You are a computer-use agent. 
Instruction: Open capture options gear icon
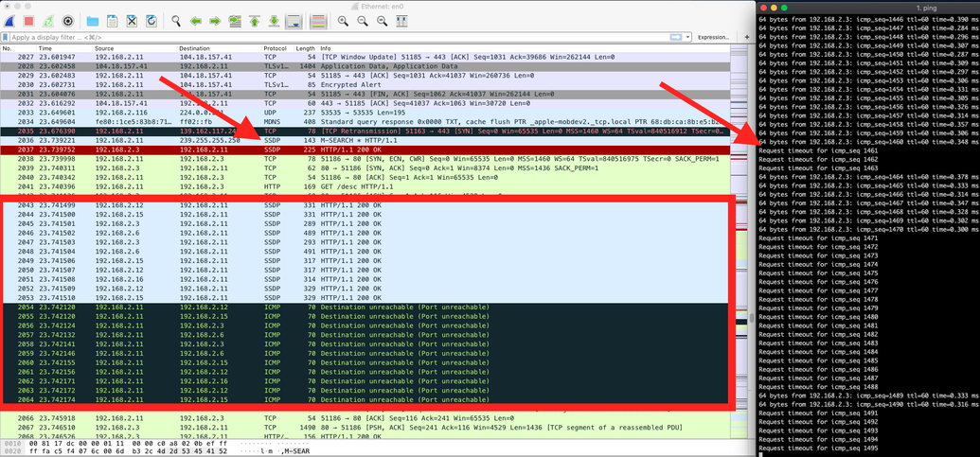point(67,21)
